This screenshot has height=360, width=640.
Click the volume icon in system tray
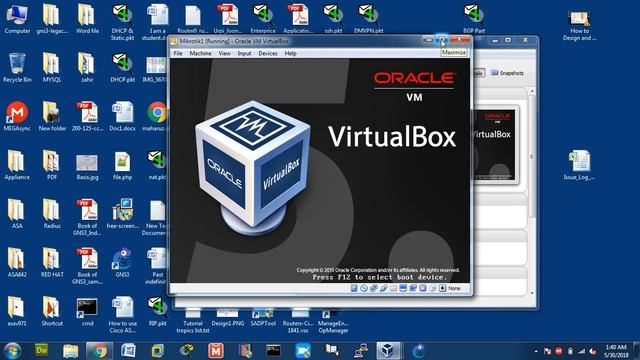pos(592,351)
